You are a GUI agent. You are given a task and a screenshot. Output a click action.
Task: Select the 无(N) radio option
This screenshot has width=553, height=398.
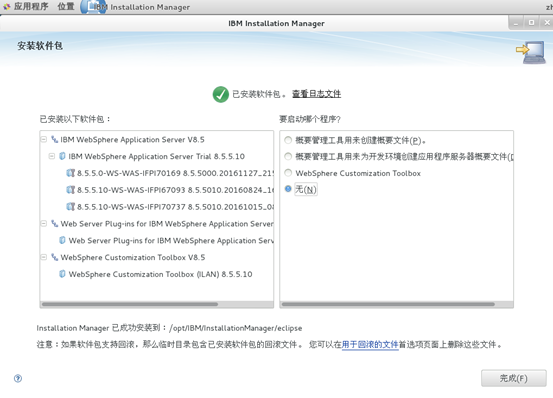[288, 189]
